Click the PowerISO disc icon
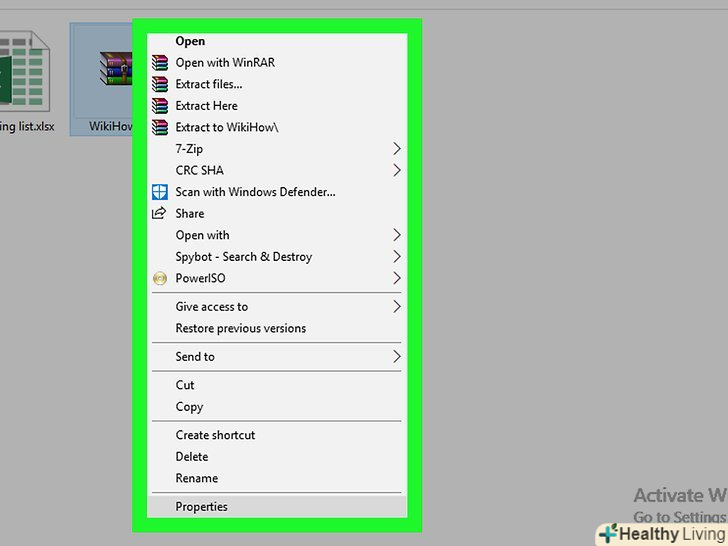The image size is (728, 546). pos(160,278)
